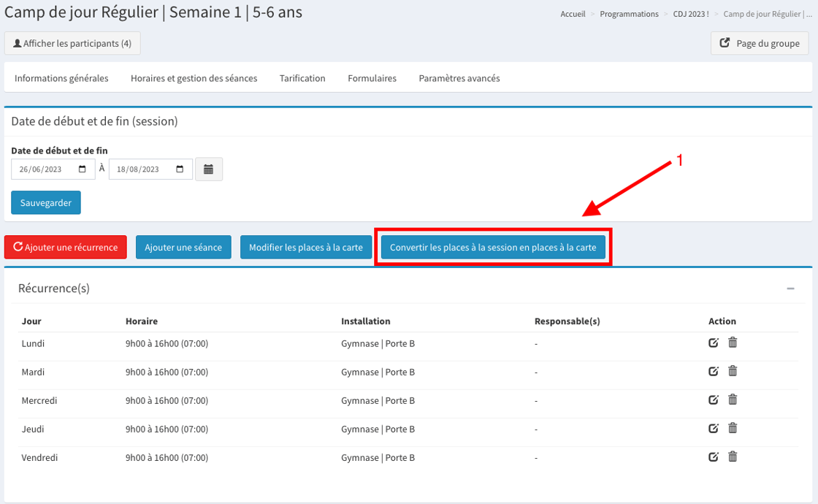Click Ajouter une récurrence button

click(x=66, y=247)
